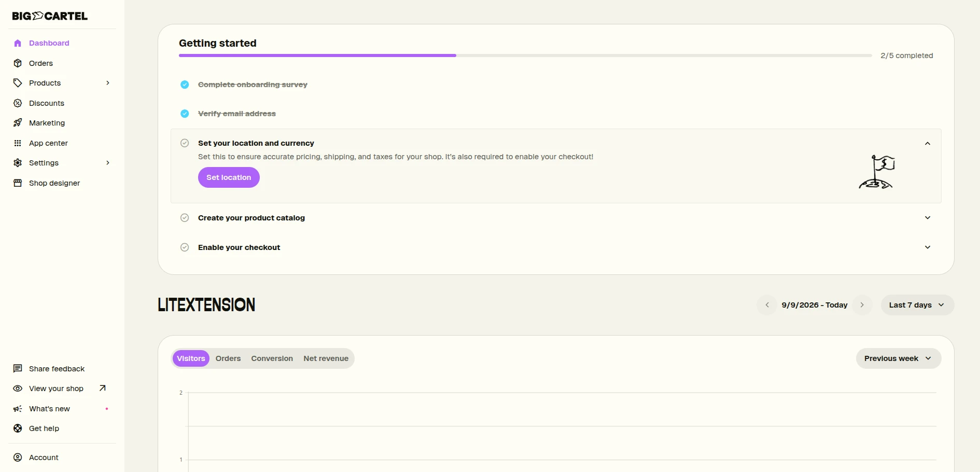Image resolution: width=980 pixels, height=472 pixels.
Task: Click the 9/9/2026 - Today date range
Action: point(815,305)
